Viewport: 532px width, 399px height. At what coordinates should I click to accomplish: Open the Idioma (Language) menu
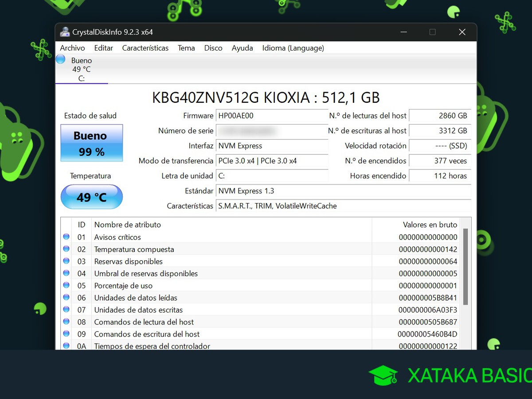click(293, 48)
